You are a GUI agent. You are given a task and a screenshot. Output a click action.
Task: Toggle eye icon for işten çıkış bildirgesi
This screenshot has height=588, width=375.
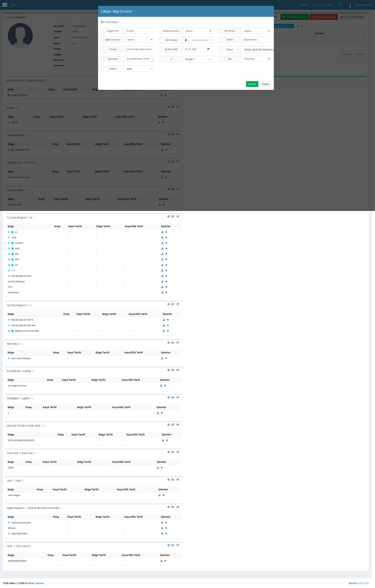pyautogui.click(x=9, y=358)
